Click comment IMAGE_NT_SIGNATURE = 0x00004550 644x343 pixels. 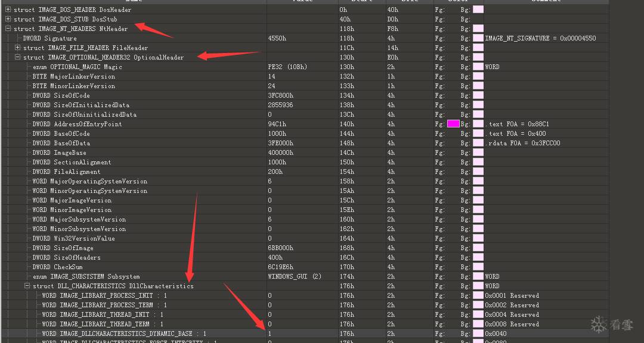[540, 38]
